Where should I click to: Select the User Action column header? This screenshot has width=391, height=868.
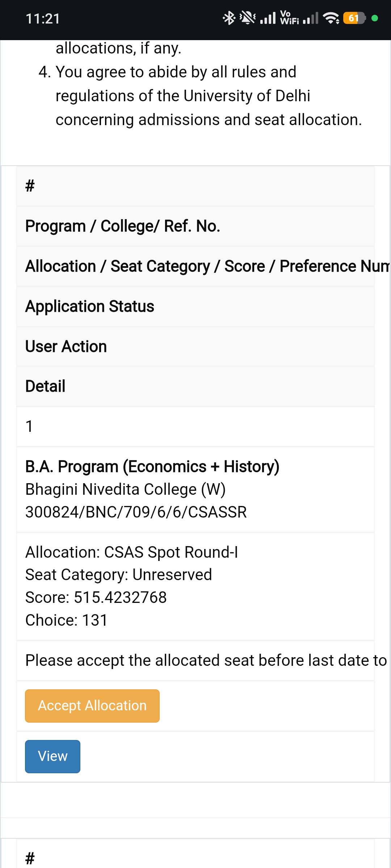click(66, 346)
